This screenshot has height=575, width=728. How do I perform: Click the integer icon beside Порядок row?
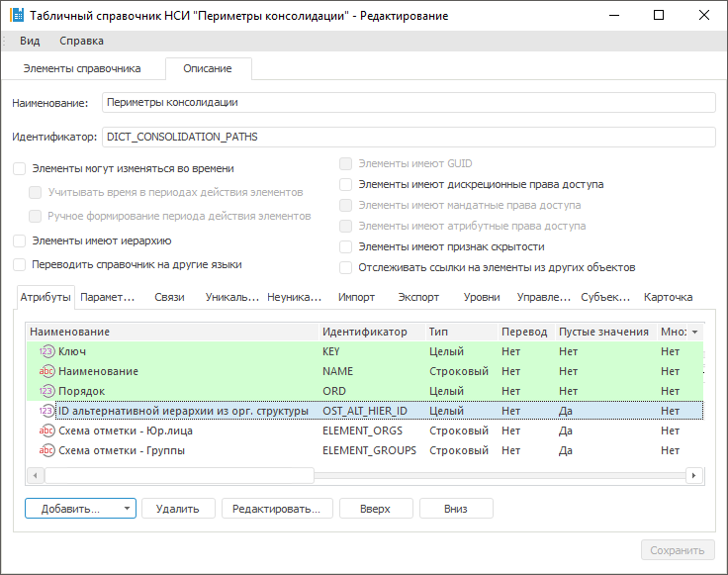pos(46,391)
